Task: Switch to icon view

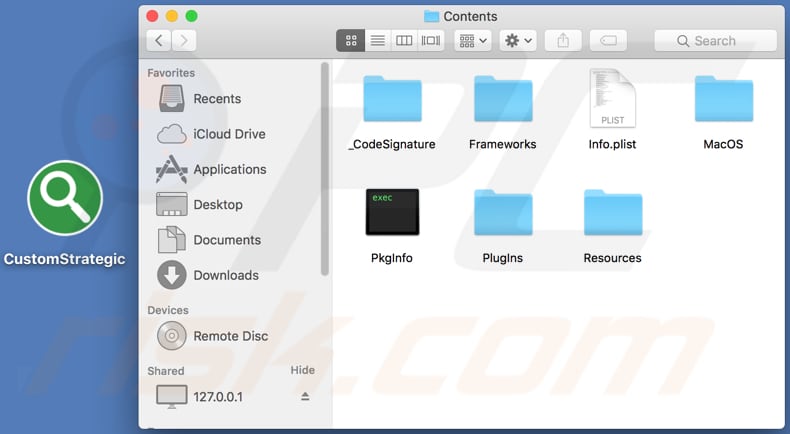Action: point(351,40)
